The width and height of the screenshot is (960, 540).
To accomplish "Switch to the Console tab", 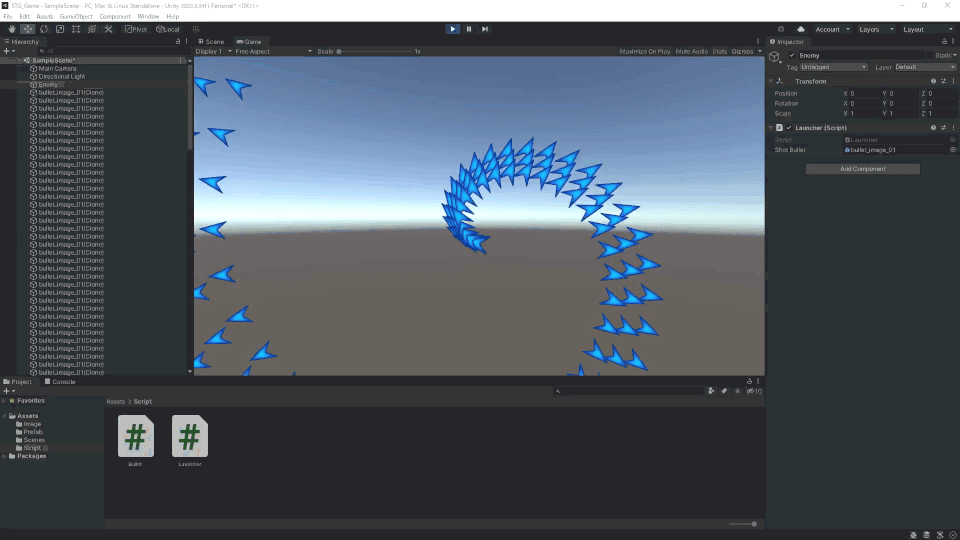I will pos(60,381).
